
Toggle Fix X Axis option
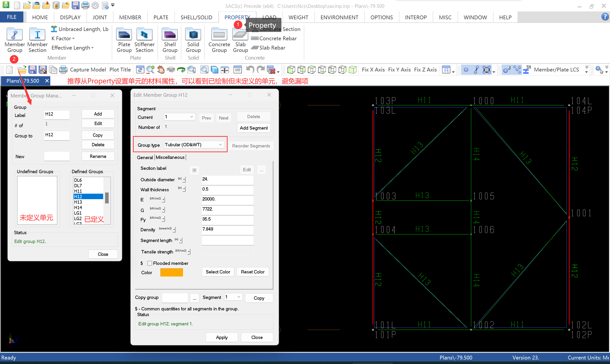pyautogui.click(x=373, y=70)
